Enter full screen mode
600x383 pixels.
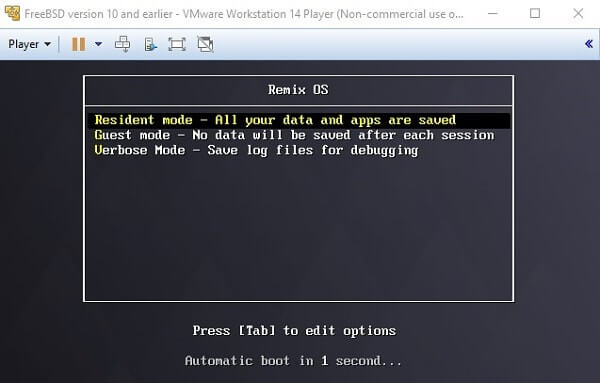tap(177, 44)
